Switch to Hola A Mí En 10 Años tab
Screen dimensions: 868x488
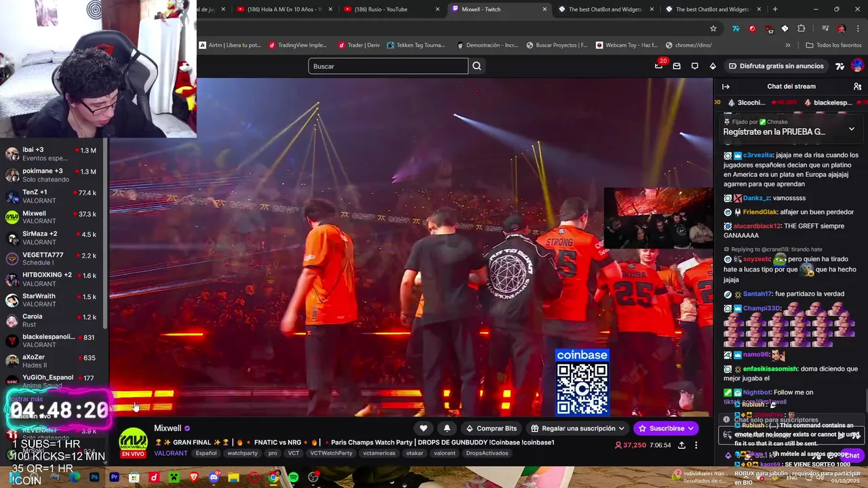[x=285, y=9]
